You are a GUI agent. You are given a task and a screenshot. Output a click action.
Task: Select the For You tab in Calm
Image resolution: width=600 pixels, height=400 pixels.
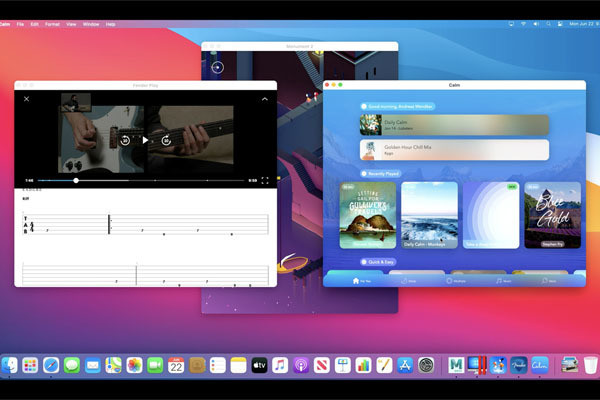(361, 281)
